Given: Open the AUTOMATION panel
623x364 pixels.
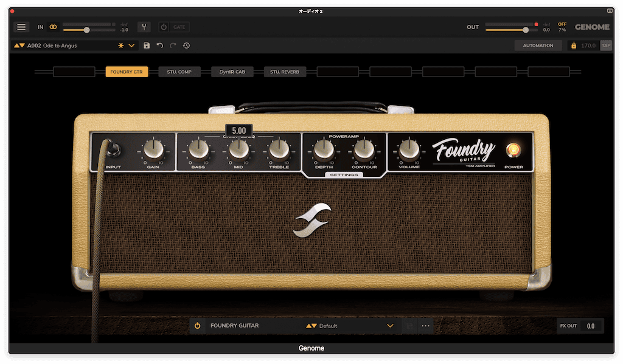Looking at the screenshot, I should point(538,46).
